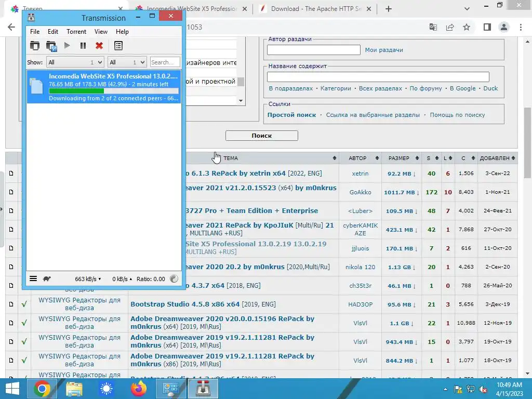This screenshot has width=532, height=399.
Task: Bookmark this page with the star icon
Action: click(467, 27)
